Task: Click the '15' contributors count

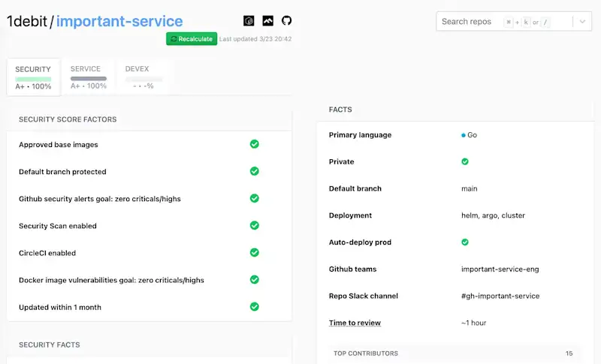Action: click(569, 353)
